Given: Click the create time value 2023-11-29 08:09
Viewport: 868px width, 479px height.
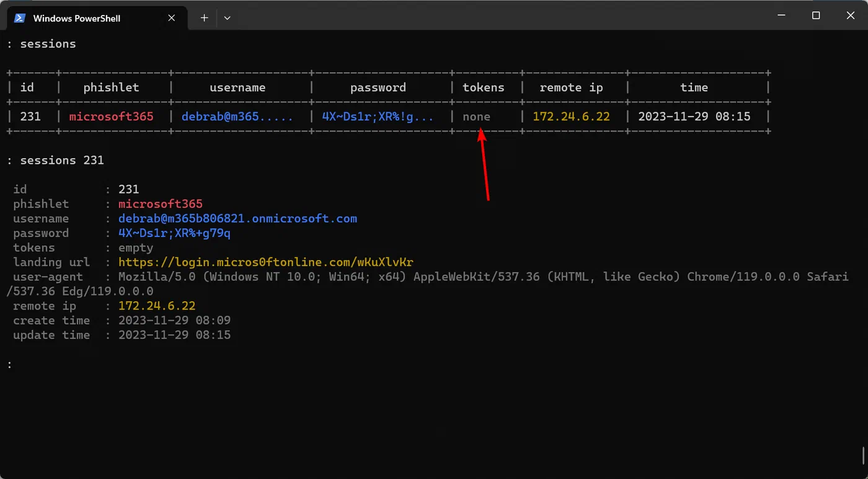Looking at the screenshot, I should pyautogui.click(x=174, y=320).
